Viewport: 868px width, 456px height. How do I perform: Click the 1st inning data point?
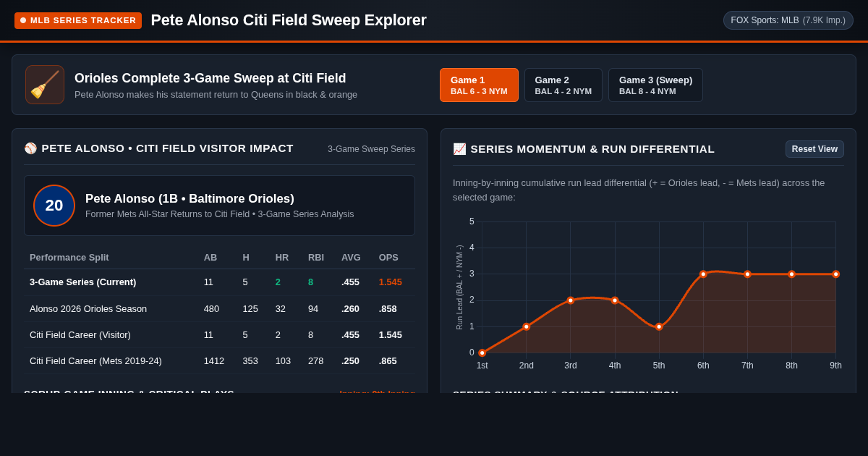coord(482,353)
